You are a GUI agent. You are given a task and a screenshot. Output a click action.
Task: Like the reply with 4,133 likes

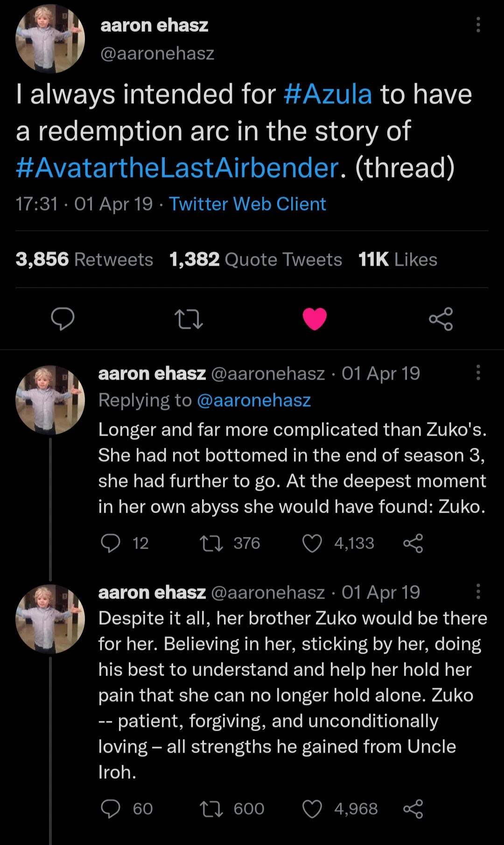[x=312, y=543]
